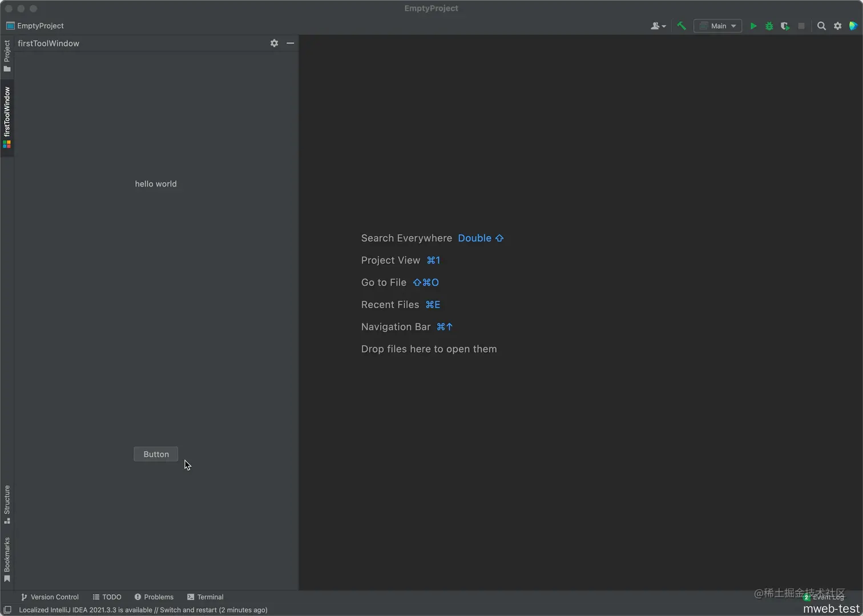Toggle the firstToolWindow sidebar tab
The height and width of the screenshot is (616, 863).
click(7, 118)
